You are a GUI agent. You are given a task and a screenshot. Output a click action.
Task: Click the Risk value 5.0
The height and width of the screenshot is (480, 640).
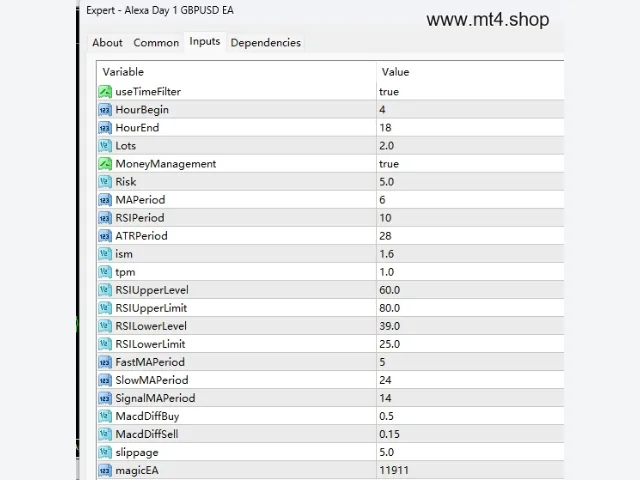coord(387,182)
